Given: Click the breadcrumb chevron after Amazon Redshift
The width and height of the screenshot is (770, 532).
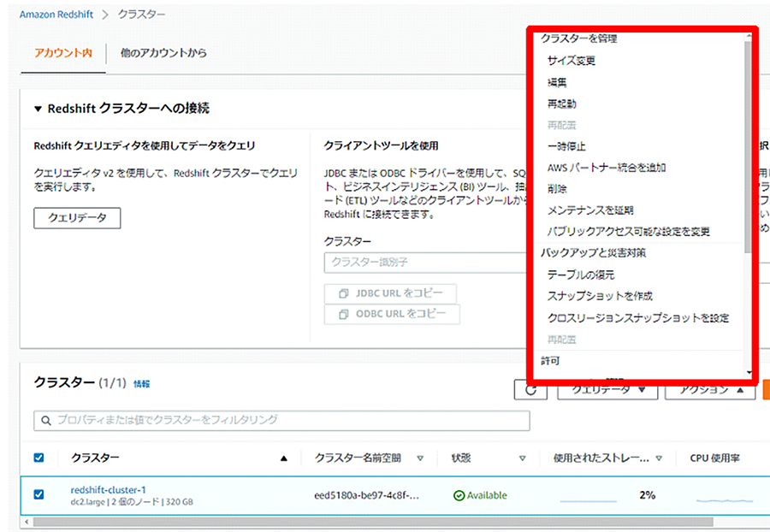Looking at the screenshot, I should pyautogui.click(x=104, y=15).
